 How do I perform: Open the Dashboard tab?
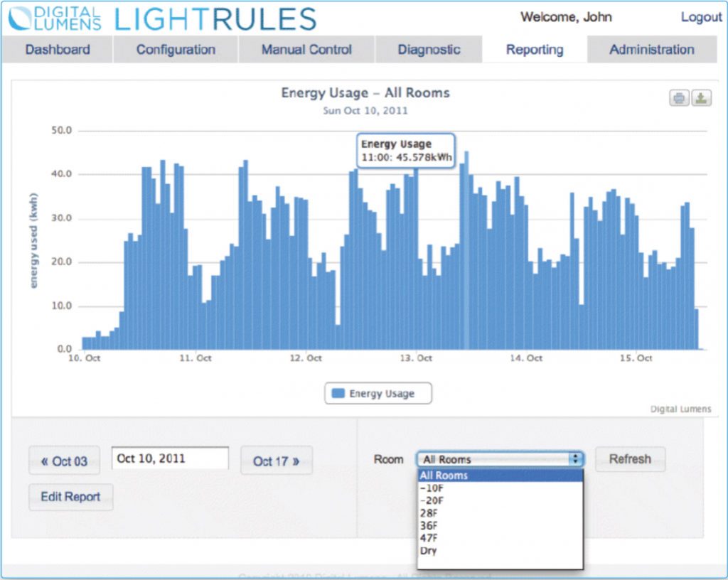[58, 50]
